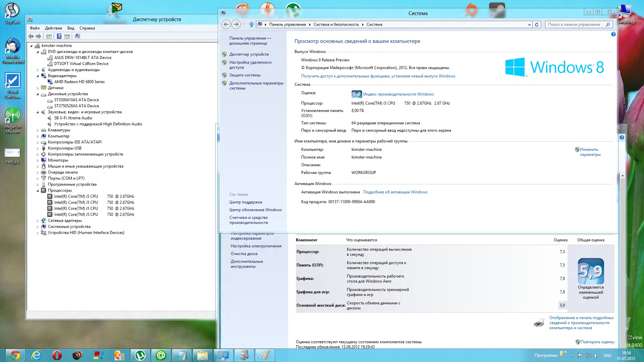Screen dimensions: 644x362
Task: Click Back arrow in Device Manager toolbar
Action: (31, 37)
